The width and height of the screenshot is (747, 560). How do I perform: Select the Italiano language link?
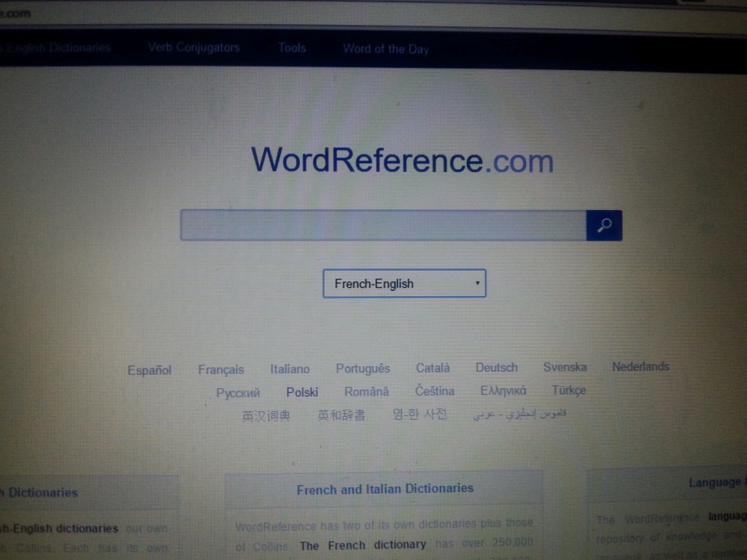pyautogui.click(x=290, y=369)
